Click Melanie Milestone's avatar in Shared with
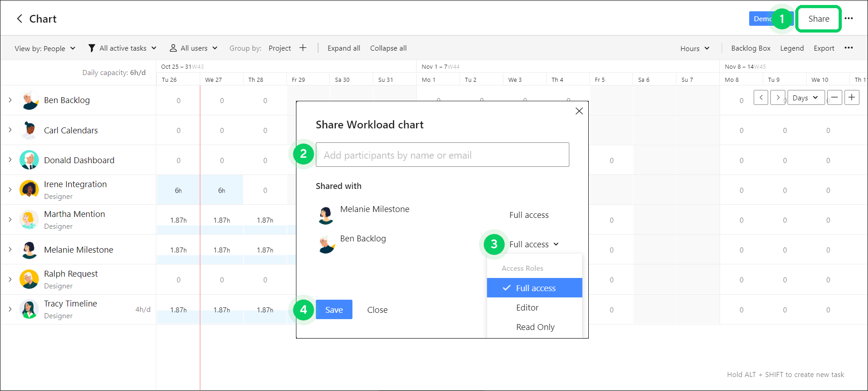This screenshot has height=391, width=868. tap(326, 215)
